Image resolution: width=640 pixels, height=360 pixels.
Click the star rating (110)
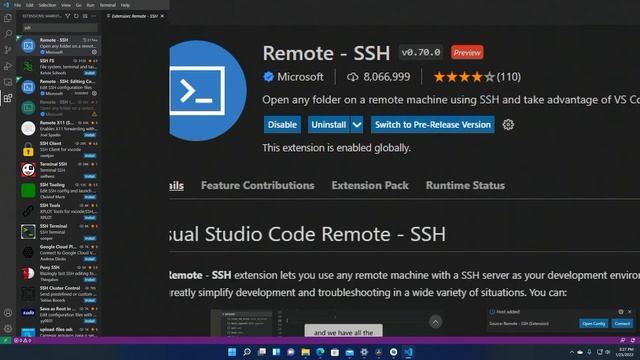point(477,77)
